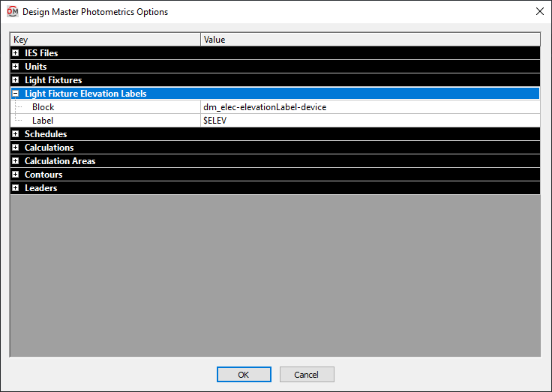Click the Design Master logo icon
The height and width of the screenshot is (392, 552).
pos(13,11)
